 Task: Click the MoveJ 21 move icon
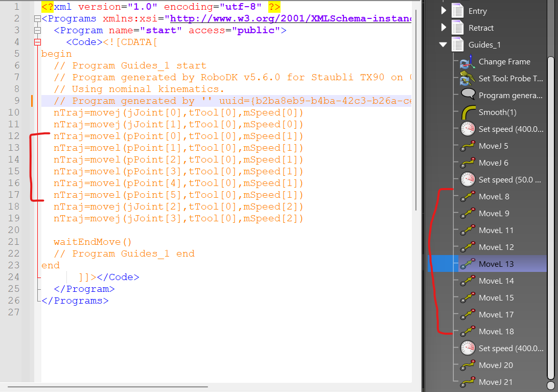tap(468, 382)
